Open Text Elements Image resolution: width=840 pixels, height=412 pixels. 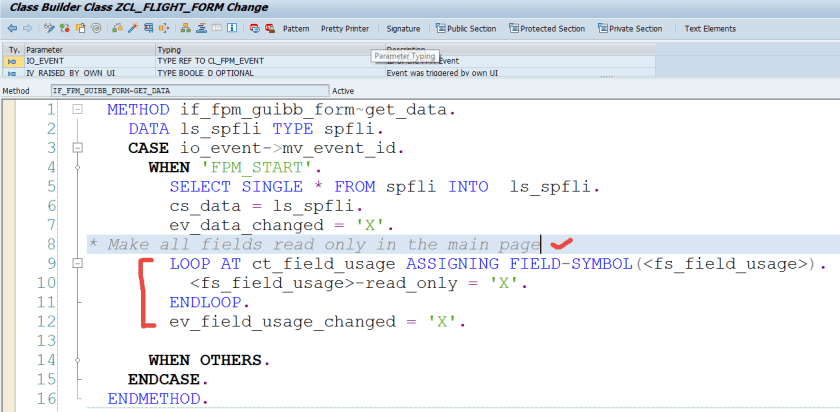[710, 29]
